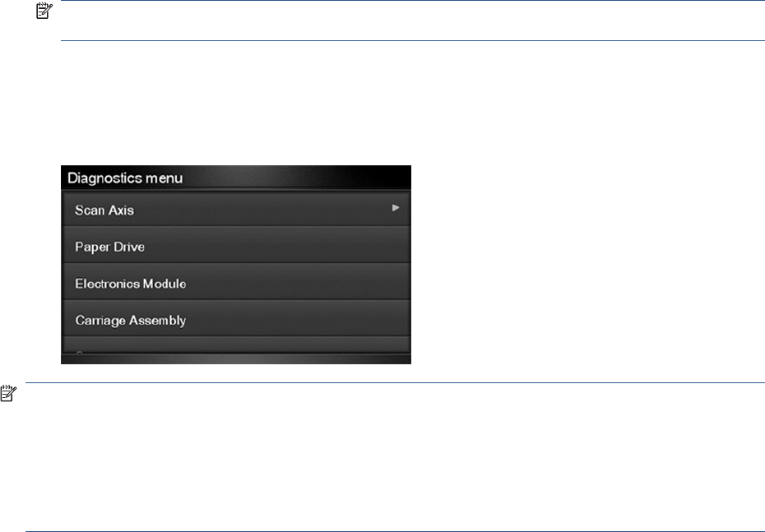
Task: Choose Carriage Assembly from Diagnostics menu
Action: [236, 318]
